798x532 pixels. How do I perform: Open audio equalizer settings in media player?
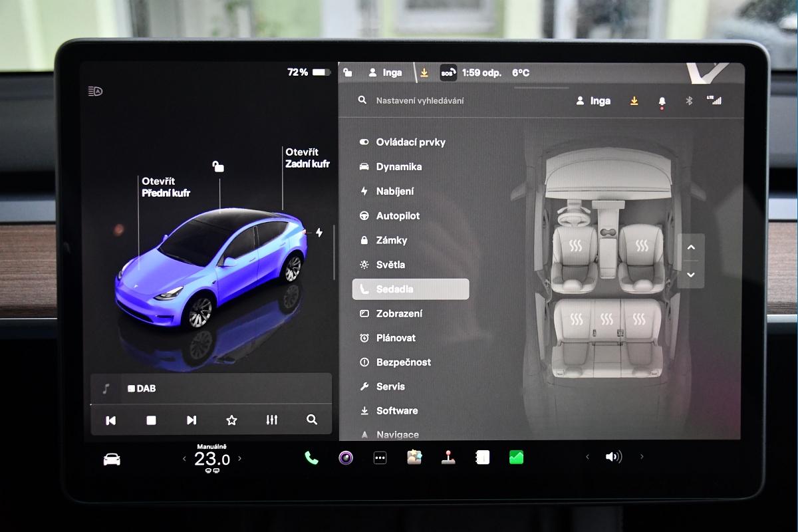click(x=271, y=420)
